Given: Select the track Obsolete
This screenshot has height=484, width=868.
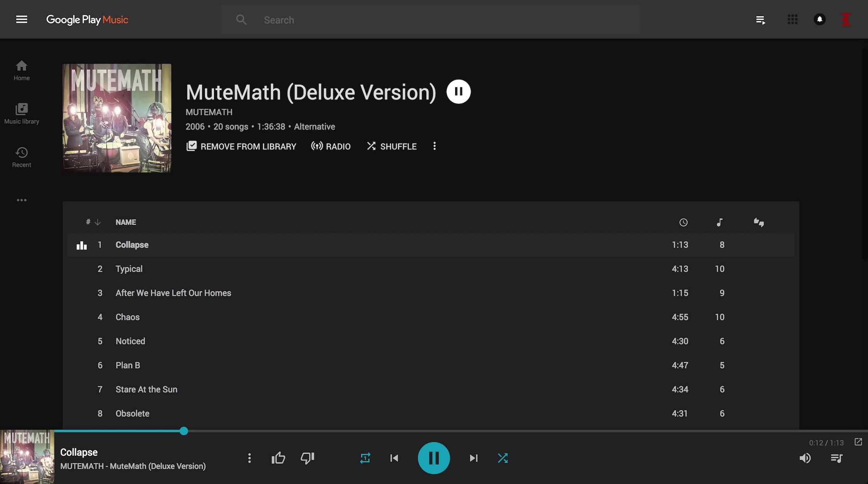Looking at the screenshot, I should click(431, 413).
